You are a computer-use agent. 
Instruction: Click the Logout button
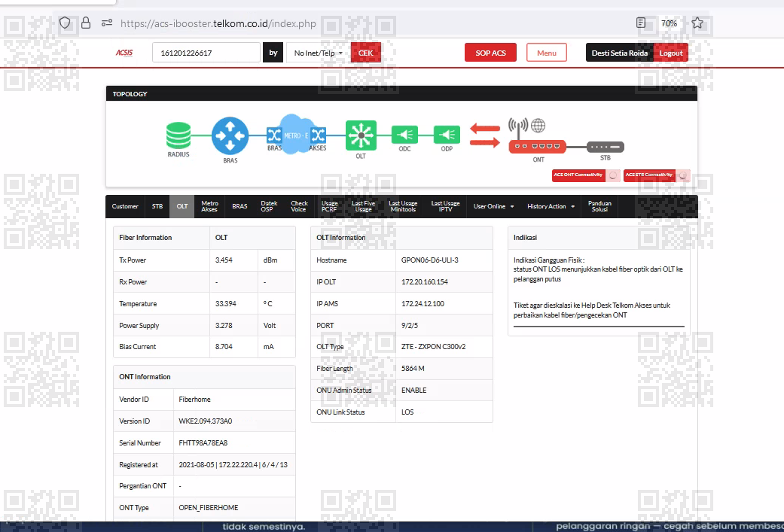[x=670, y=53]
